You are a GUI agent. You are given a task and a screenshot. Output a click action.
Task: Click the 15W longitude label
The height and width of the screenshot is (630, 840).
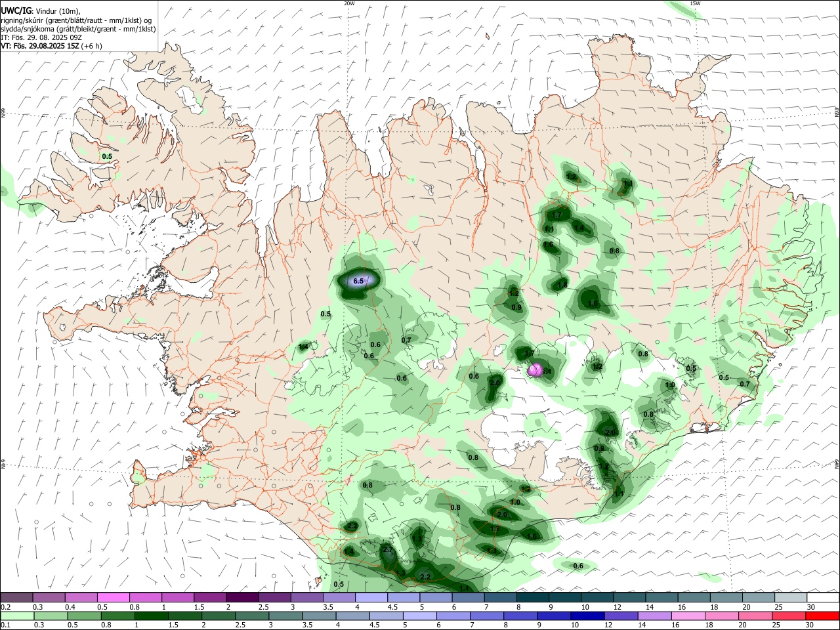click(695, 3)
